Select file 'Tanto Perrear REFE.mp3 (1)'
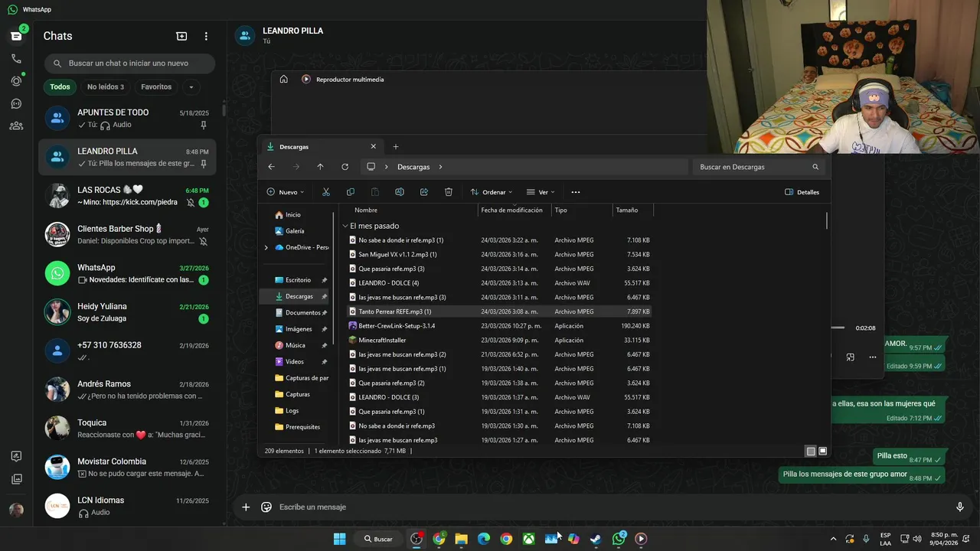The height and width of the screenshot is (551, 980). (394, 311)
